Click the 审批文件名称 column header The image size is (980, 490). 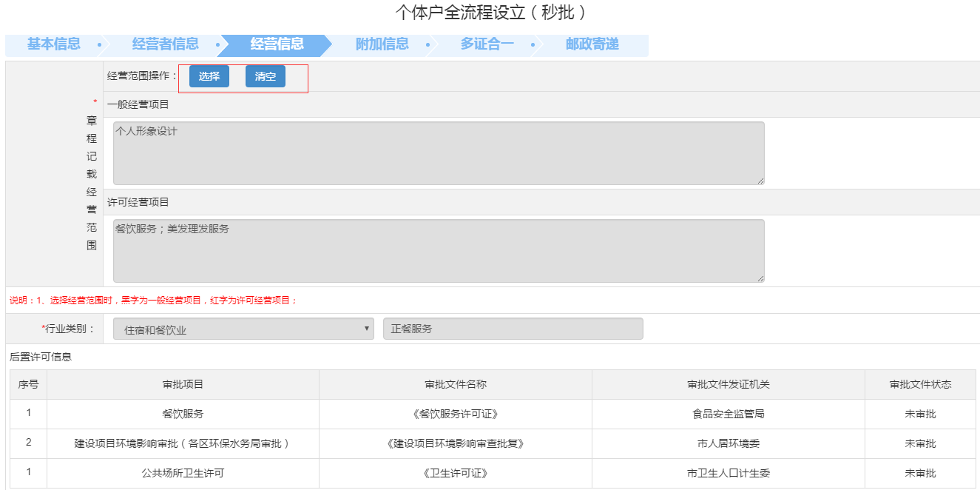456,385
